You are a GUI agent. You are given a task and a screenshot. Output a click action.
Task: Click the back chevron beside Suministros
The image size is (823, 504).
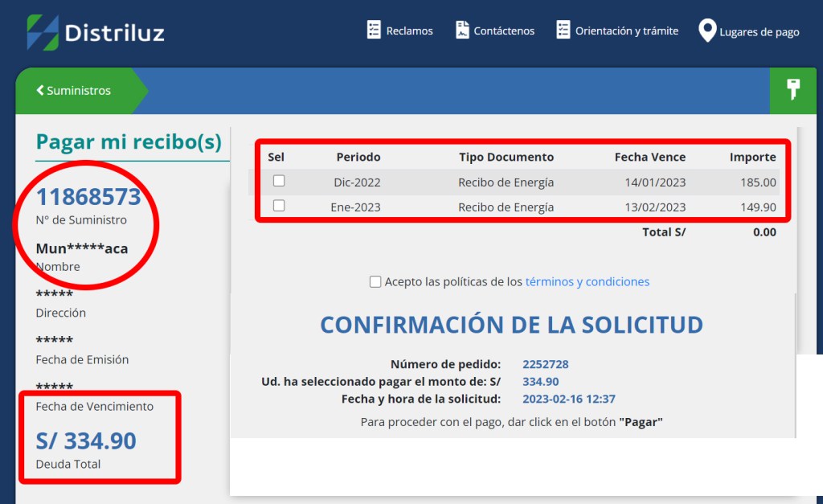pos(40,91)
